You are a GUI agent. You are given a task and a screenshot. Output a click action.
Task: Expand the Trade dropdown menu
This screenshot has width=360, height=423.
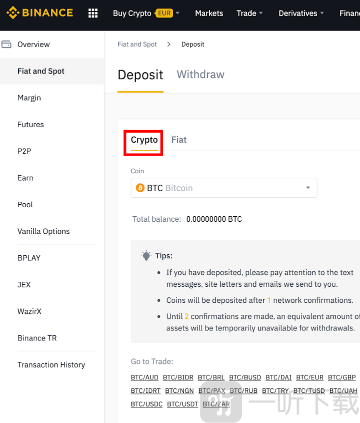[x=249, y=13]
